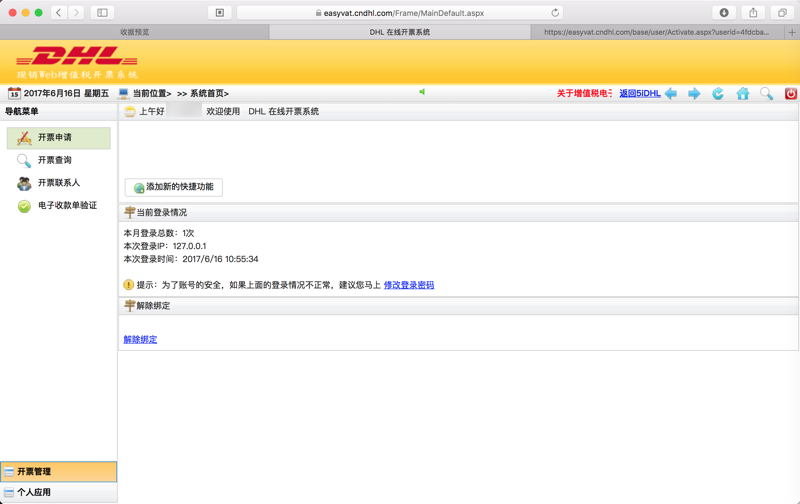Image resolution: width=800 pixels, height=504 pixels.
Task: Click computer icon beside 当前位置
Action: [123, 93]
